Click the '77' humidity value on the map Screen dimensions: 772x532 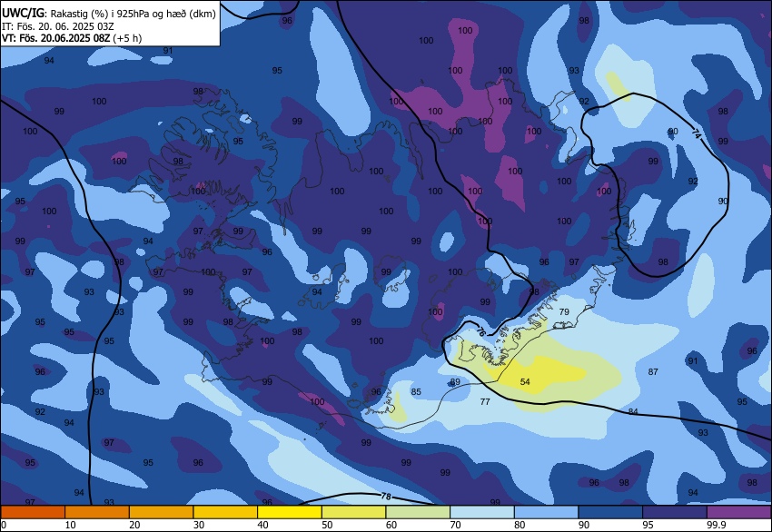pyautogui.click(x=485, y=402)
